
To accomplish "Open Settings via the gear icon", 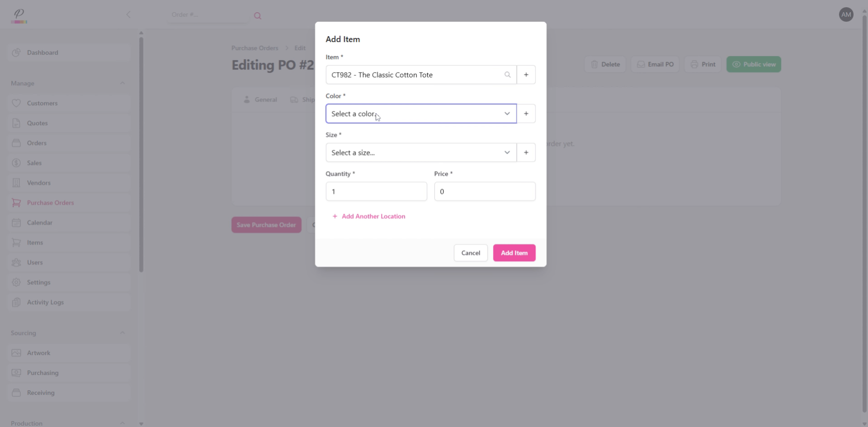I will point(16,282).
